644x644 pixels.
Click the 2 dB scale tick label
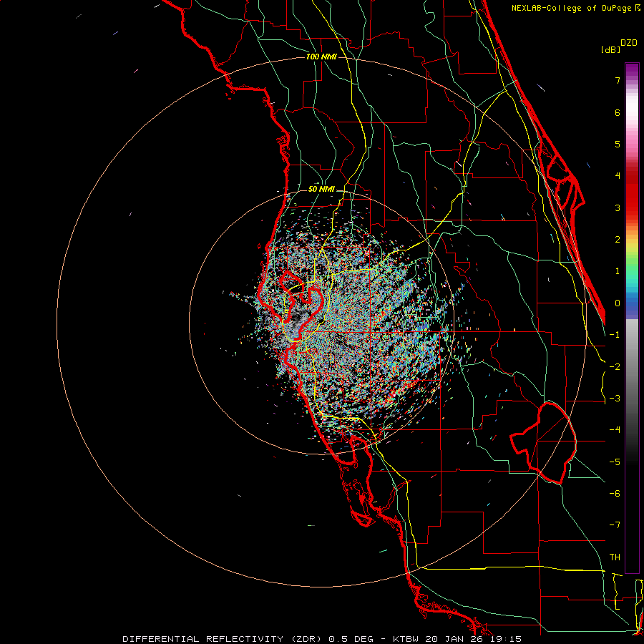pos(618,240)
